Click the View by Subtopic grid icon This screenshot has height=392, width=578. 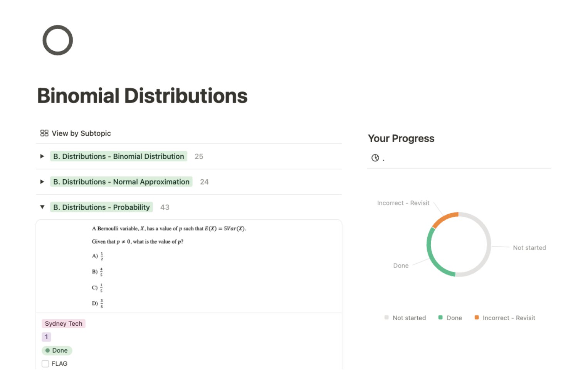(x=44, y=133)
